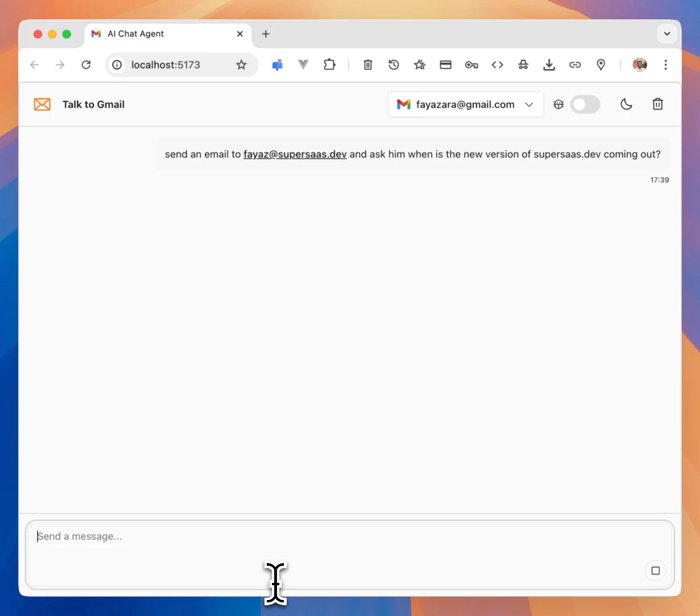
Task: Open Chrome three-dot menu
Action: pyautogui.click(x=666, y=65)
